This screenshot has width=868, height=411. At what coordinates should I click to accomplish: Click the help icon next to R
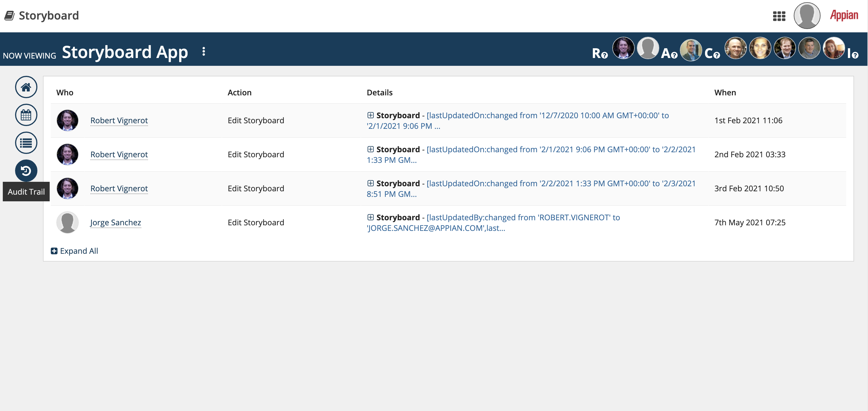pyautogui.click(x=605, y=55)
